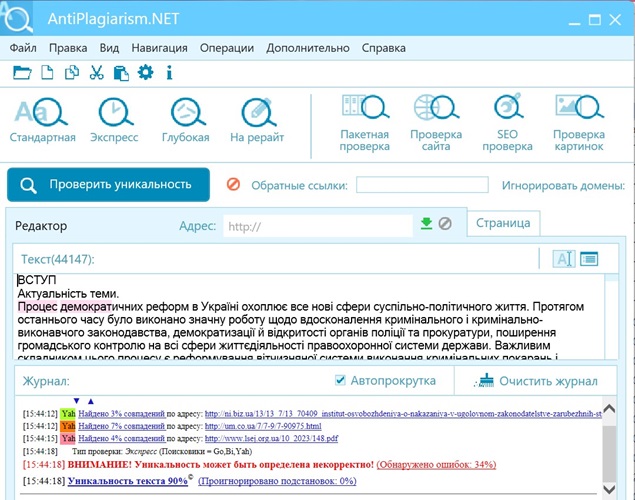Screen dimensions: 635x500
Task: Select the На рерайт check mode
Action: coord(257,120)
